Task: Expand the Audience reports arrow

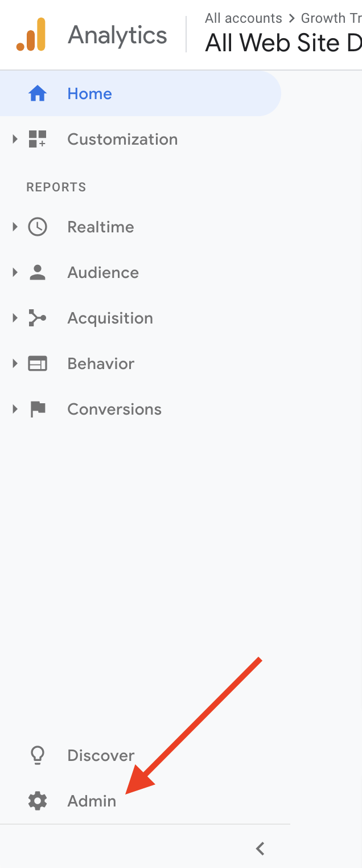Action: [x=15, y=272]
